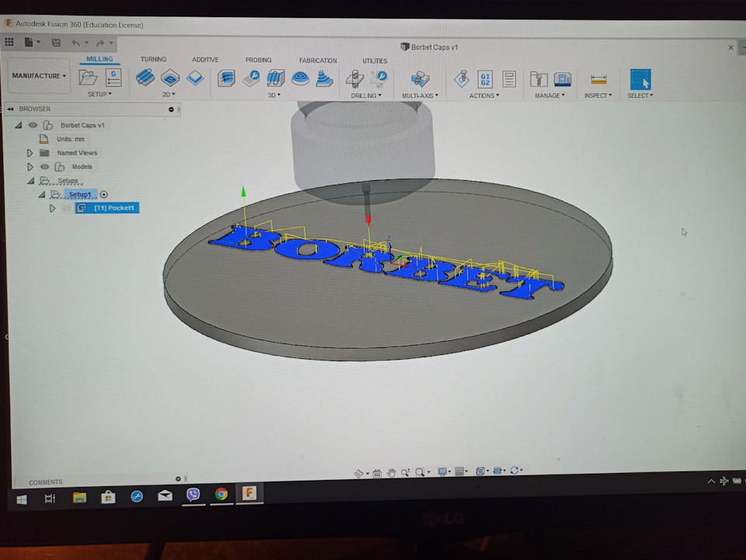Open the 2D dropdown menu
The height and width of the screenshot is (560, 746).
[169, 95]
